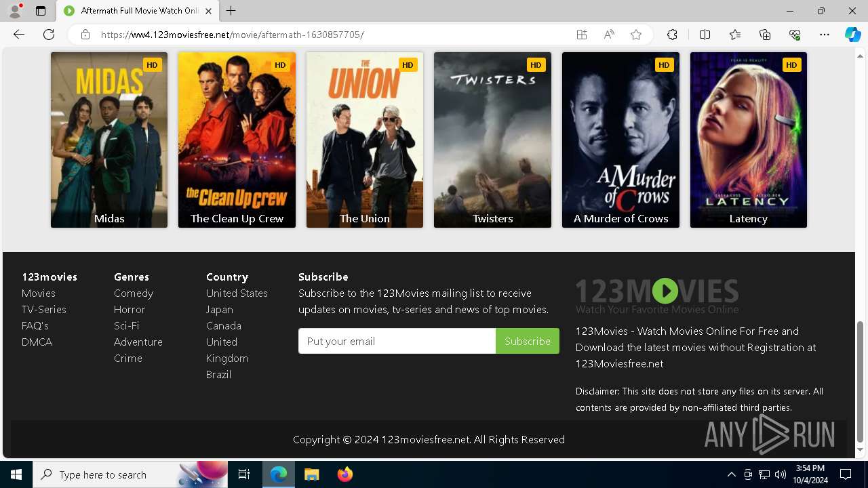
Task: Open the profile avatar icon
Action: pos(15,11)
